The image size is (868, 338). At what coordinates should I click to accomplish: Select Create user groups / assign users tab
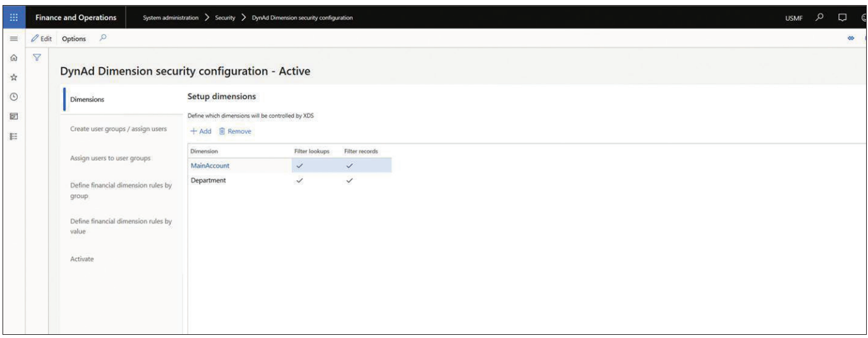coord(118,129)
